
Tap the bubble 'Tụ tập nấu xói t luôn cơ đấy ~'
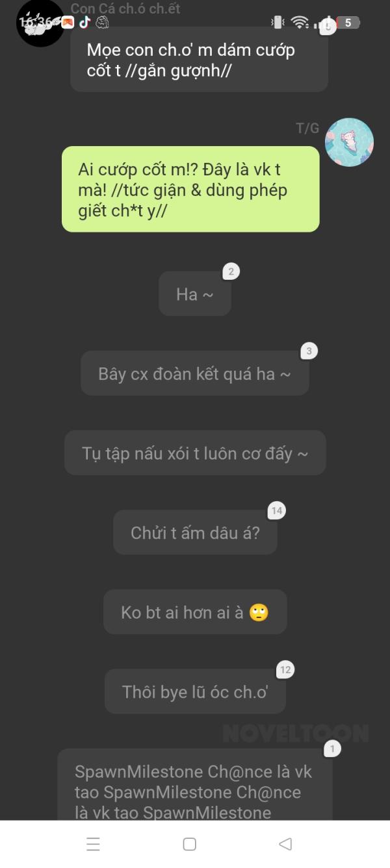195,453
